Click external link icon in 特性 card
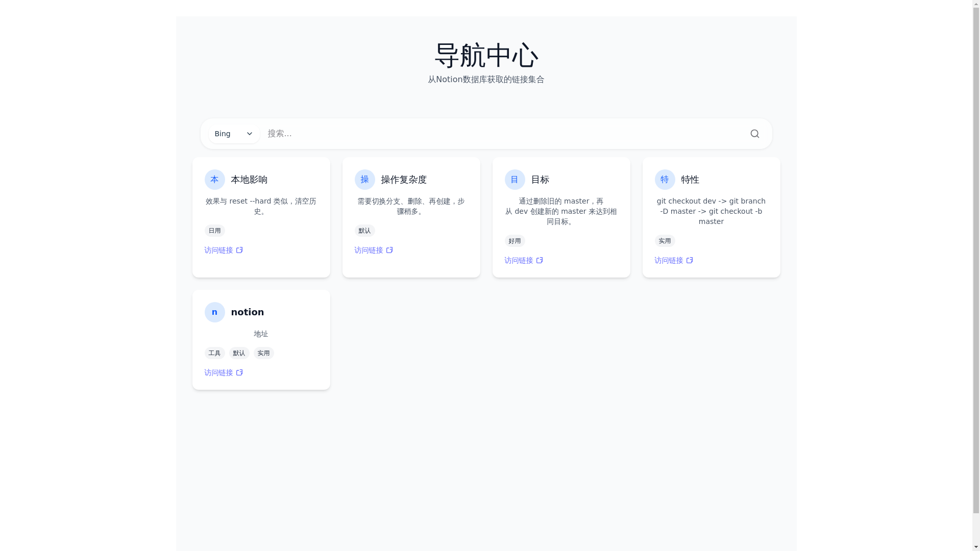Viewport: 980px width, 551px height. [690, 260]
